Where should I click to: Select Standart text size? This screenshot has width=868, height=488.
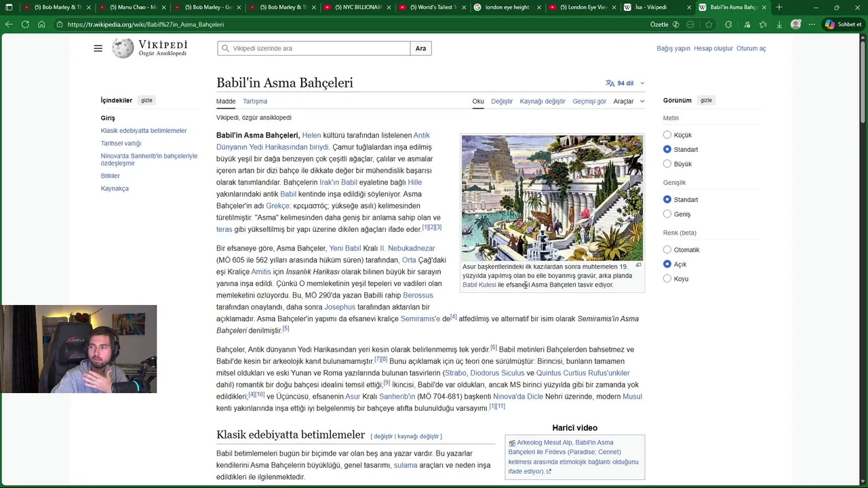667,149
